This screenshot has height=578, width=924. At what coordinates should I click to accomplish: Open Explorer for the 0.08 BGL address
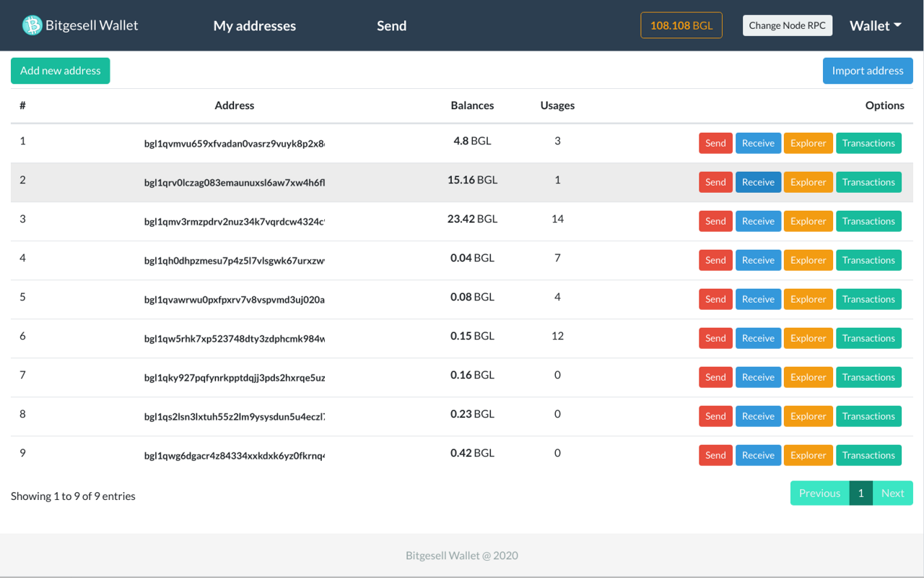coord(808,299)
